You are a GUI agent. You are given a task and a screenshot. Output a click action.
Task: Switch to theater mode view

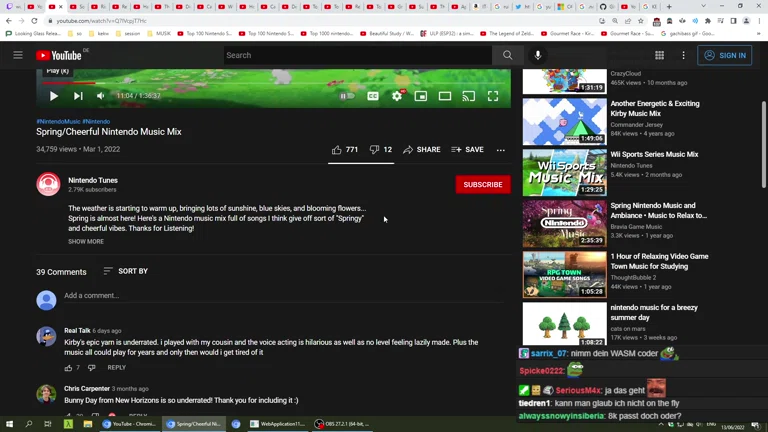pyautogui.click(x=445, y=96)
